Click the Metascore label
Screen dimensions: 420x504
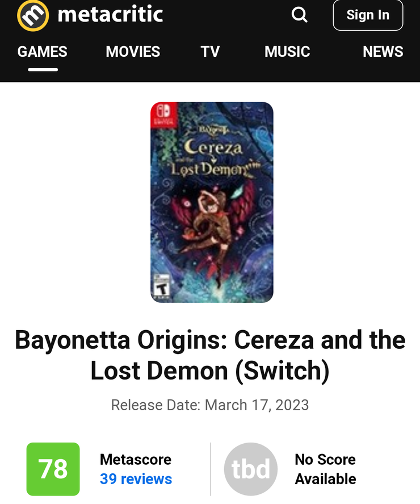136,459
